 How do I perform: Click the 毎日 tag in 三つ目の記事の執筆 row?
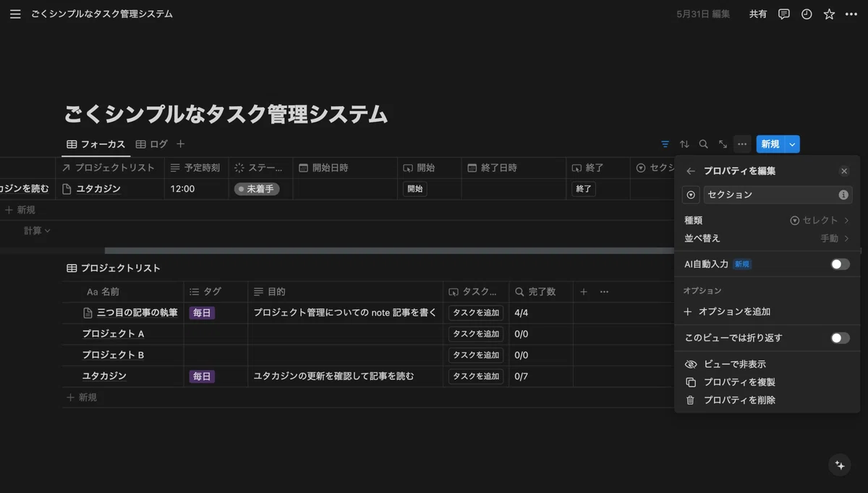click(202, 313)
